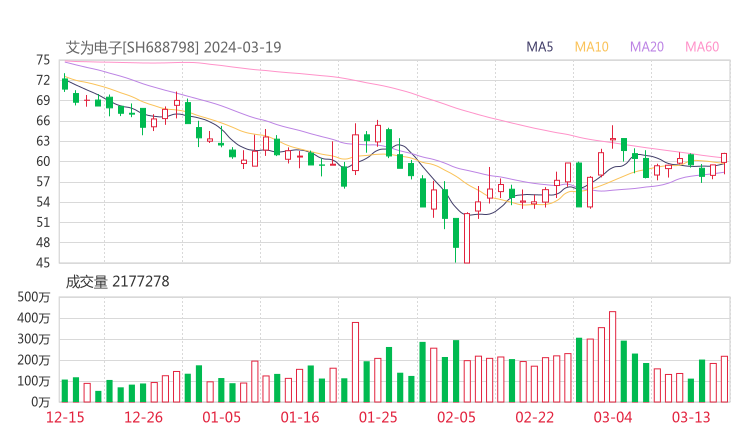
Task: Click the chart title 艾为电子[SH688798] 2024-03-19
Action: 173,47
